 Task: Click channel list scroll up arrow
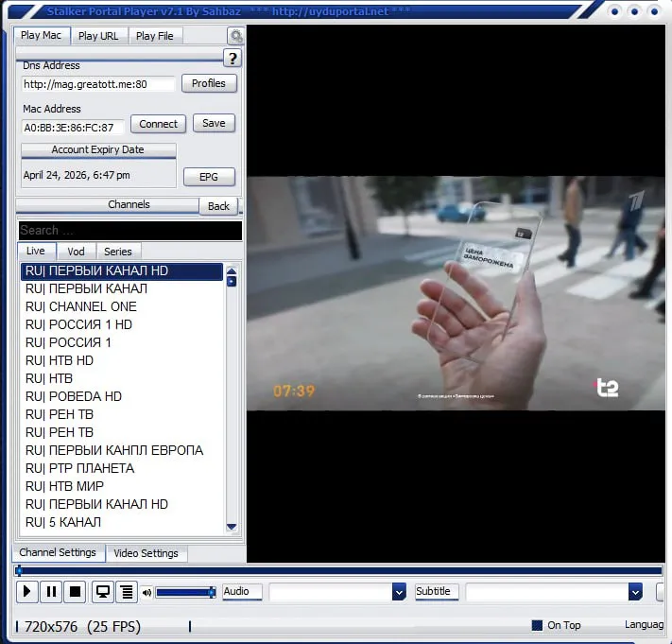(232, 271)
